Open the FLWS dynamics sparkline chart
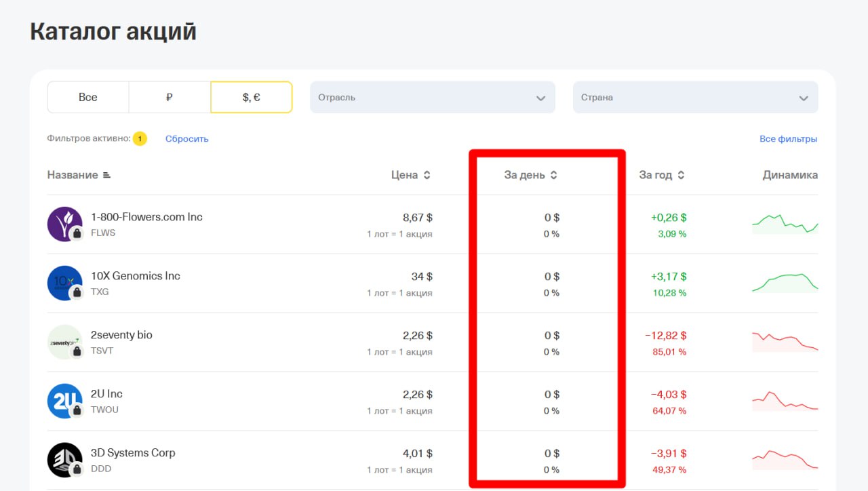The image size is (868, 491). [785, 224]
